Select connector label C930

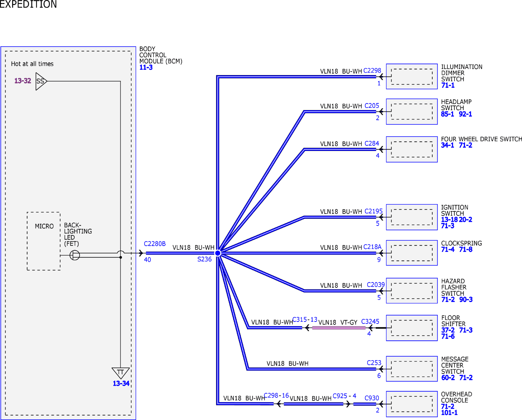(372, 398)
